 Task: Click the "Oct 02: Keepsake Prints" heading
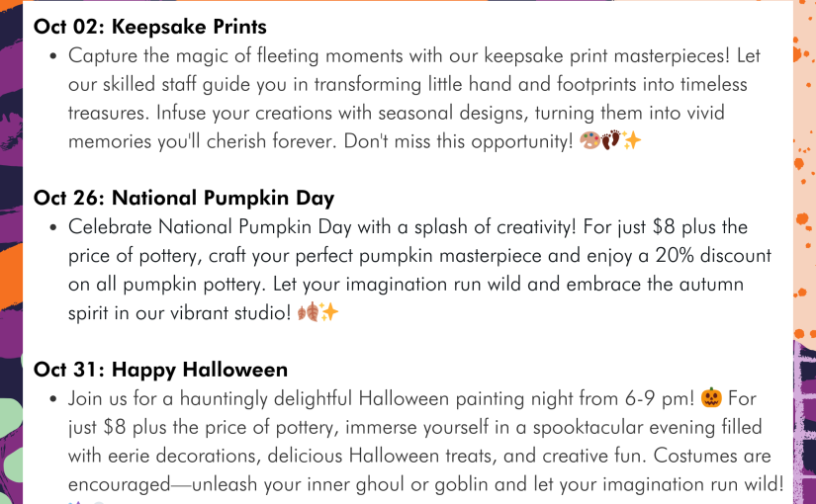coord(150,27)
